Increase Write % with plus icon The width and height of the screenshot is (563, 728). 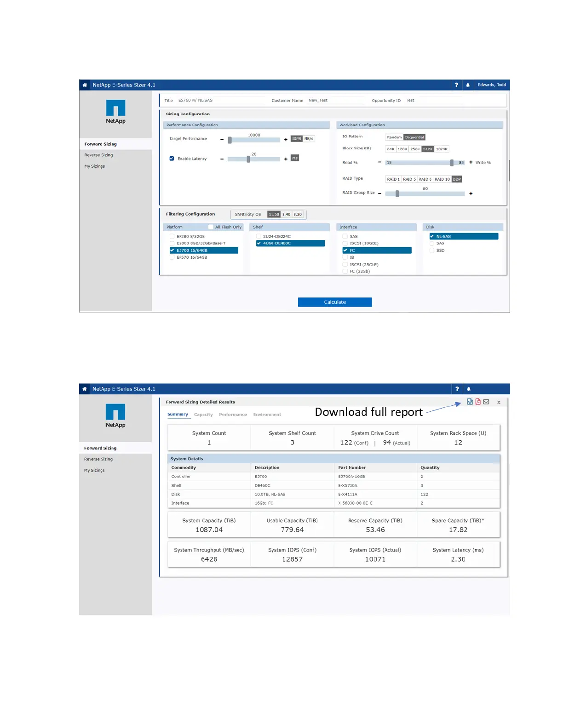[471, 162]
